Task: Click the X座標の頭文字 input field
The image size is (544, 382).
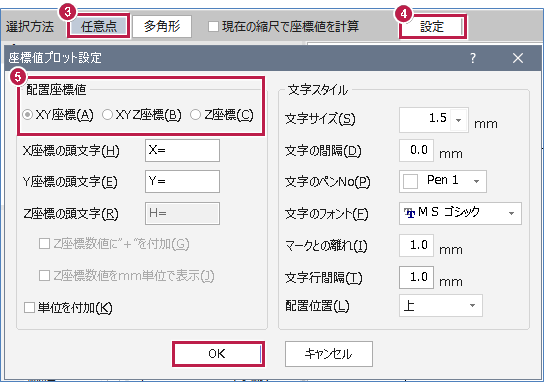Action: [182, 151]
